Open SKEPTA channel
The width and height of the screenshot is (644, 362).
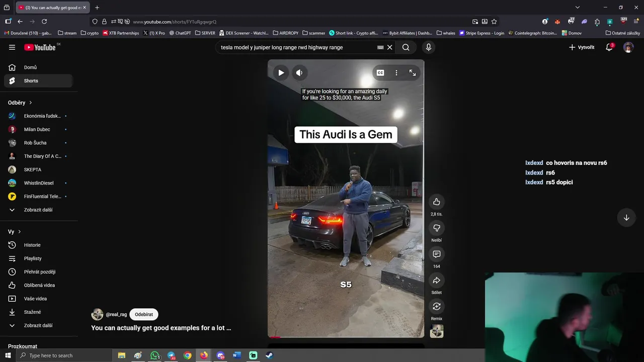click(x=38, y=170)
